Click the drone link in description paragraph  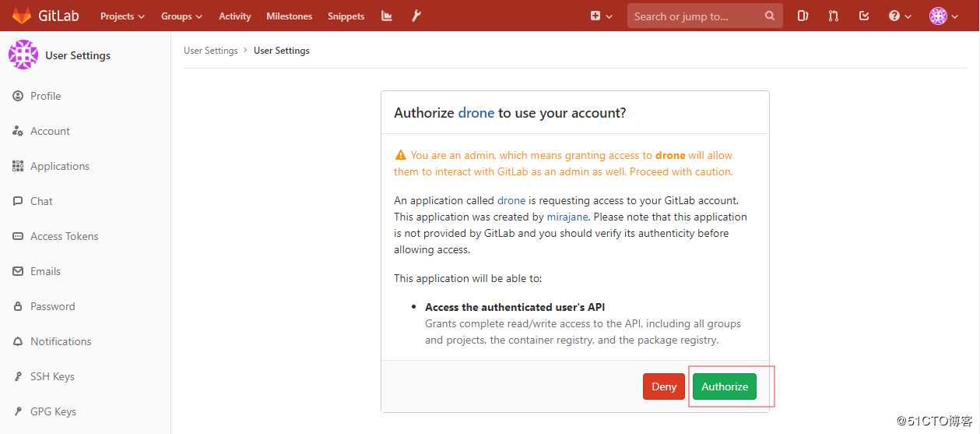coord(511,200)
